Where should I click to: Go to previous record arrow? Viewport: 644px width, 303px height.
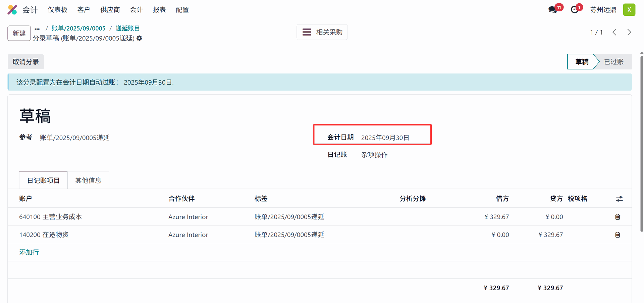pyautogui.click(x=614, y=32)
